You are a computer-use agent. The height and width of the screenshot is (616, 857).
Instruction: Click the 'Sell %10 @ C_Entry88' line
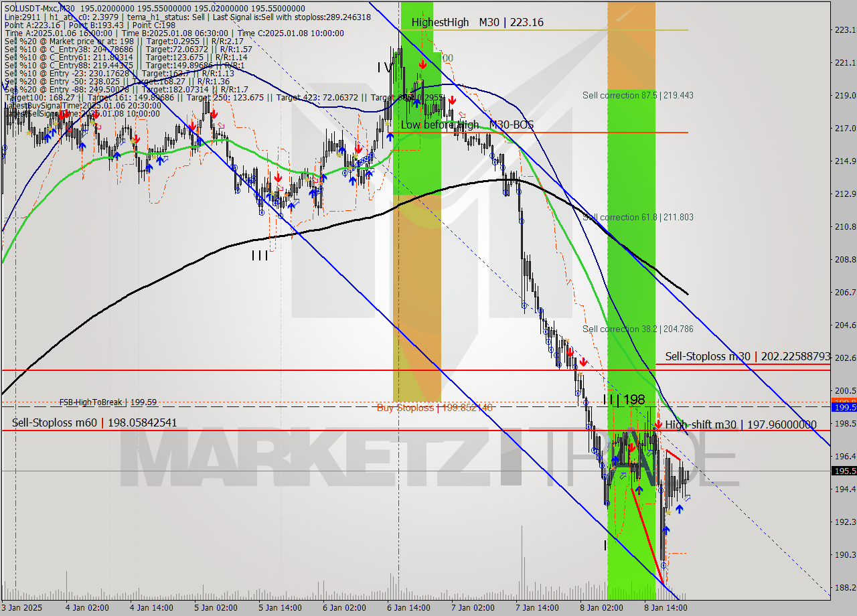[x=123, y=66]
